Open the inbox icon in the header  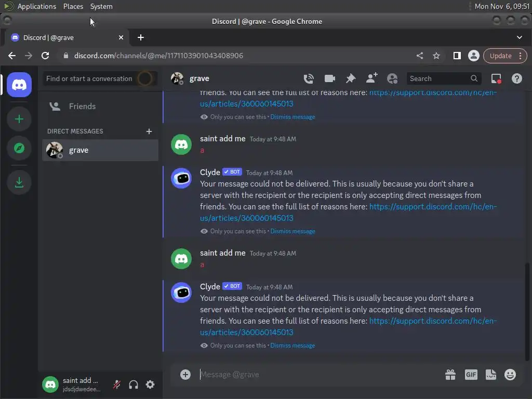click(x=496, y=79)
